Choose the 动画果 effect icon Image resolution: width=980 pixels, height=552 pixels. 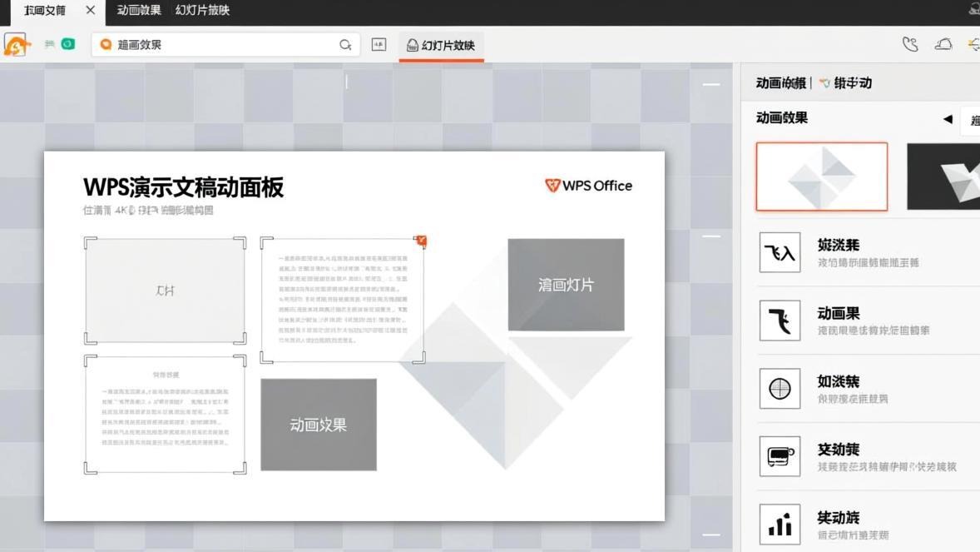(x=780, y=321)
